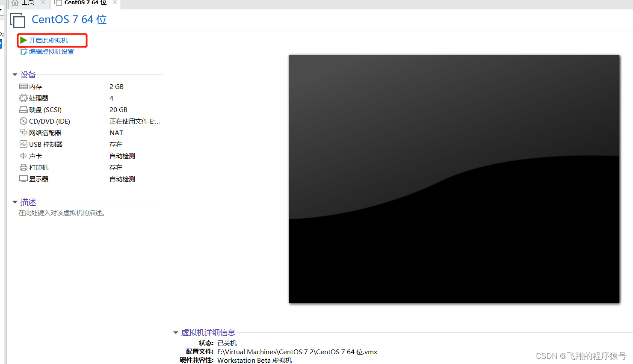Open 开启此虚拟机 to start the VM
Image resolution: width=633 pixels, height=364 pixels.
48,41
